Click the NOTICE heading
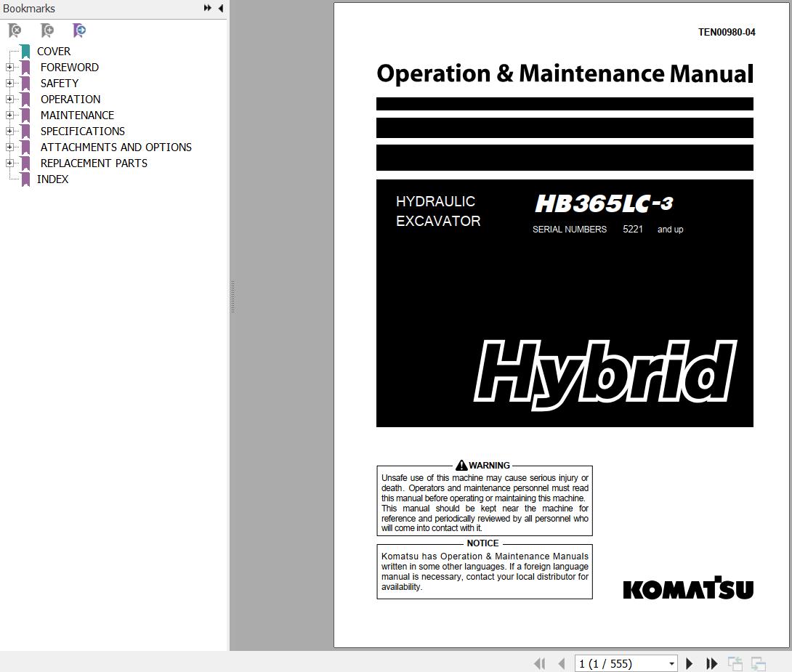Viewport: 792px width, 672px height. coord(482,543)
